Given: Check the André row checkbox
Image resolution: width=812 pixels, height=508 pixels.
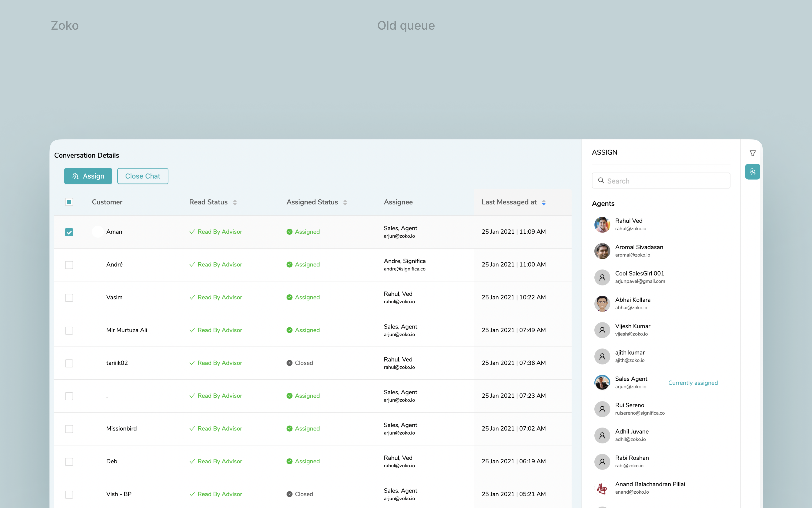Looking at the screenshot, I should point(69,265).
